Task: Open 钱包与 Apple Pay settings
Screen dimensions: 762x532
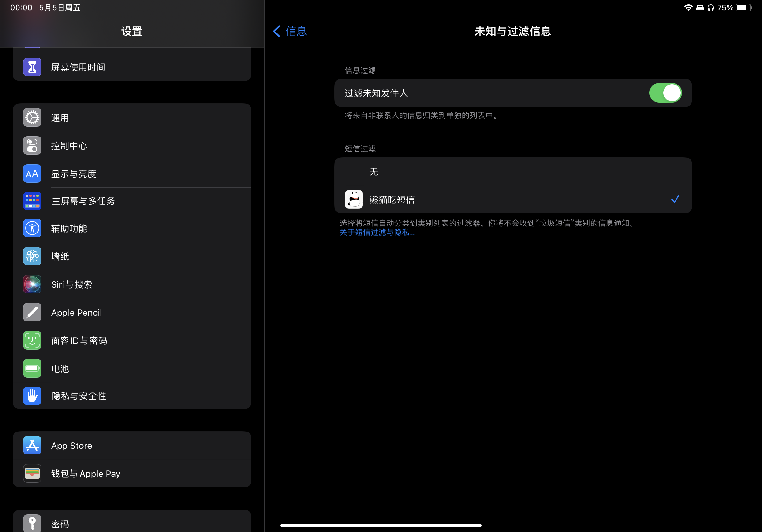Action: pyautogui.click(x=133, y=474)
